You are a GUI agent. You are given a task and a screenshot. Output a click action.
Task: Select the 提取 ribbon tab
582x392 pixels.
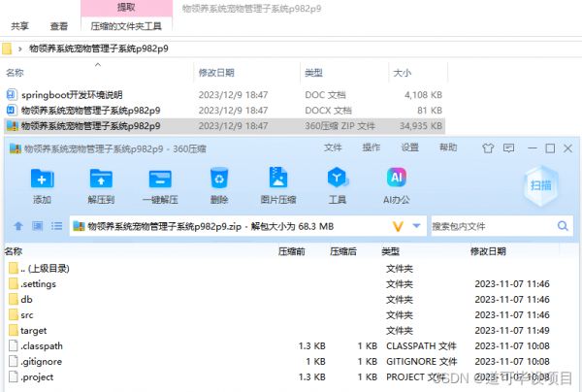(x=126, y=7)
